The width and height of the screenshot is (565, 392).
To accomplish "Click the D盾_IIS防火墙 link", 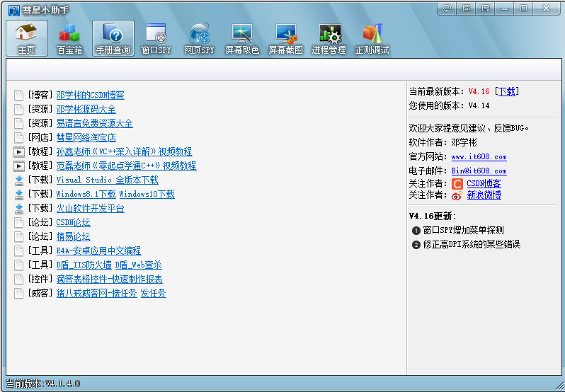I will point(84,265).
